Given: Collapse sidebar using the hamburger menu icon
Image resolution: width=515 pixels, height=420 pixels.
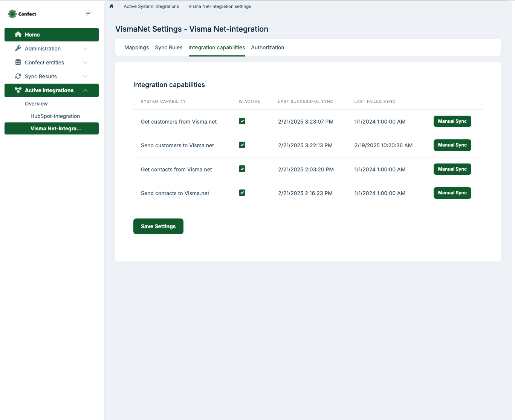Looking at the screenshot, I should (x=89, y=14).
